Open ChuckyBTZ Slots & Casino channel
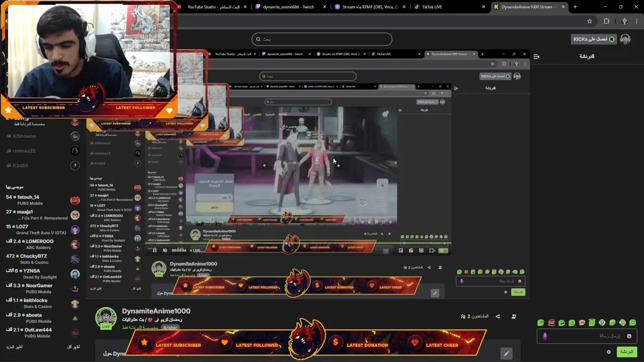Viewport: 644px width, 362px height. [x=43, y=259]
